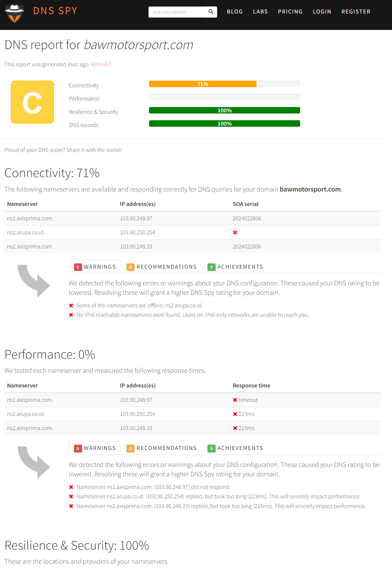This screenshot has height=569, width=392.
Task: Select the 2 WARNINGS tab in Connectivity section
Action: tap(94, 267)
